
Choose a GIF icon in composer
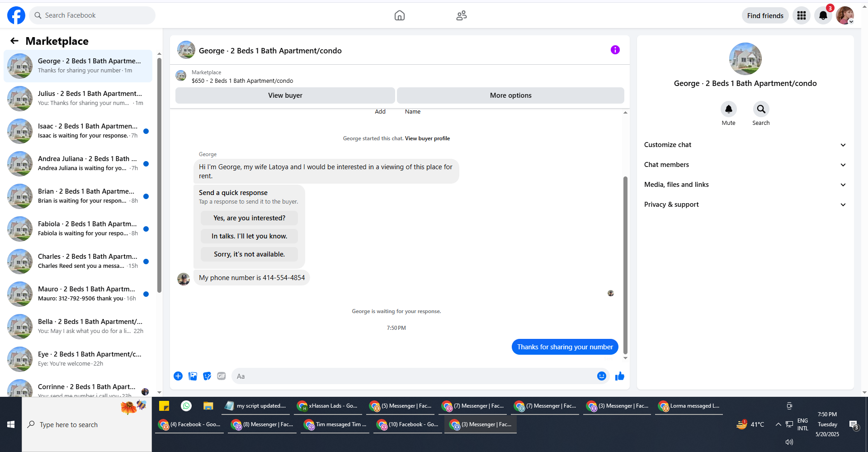222,376
